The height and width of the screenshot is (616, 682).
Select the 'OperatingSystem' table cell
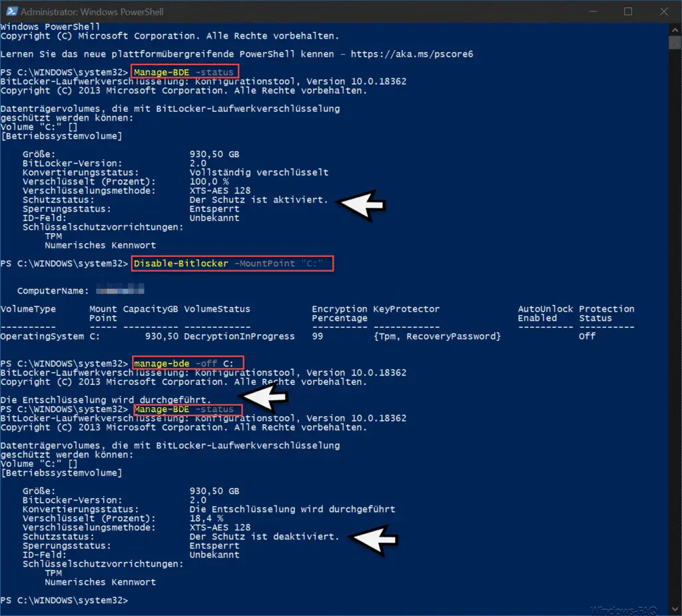42,336
